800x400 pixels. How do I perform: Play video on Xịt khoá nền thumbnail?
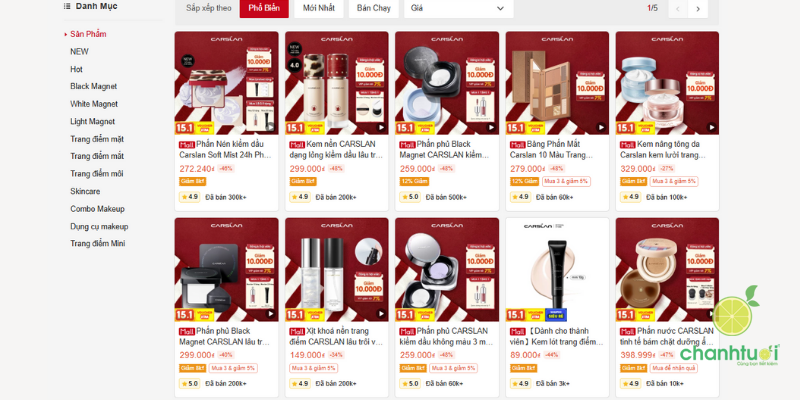[381, 314]
